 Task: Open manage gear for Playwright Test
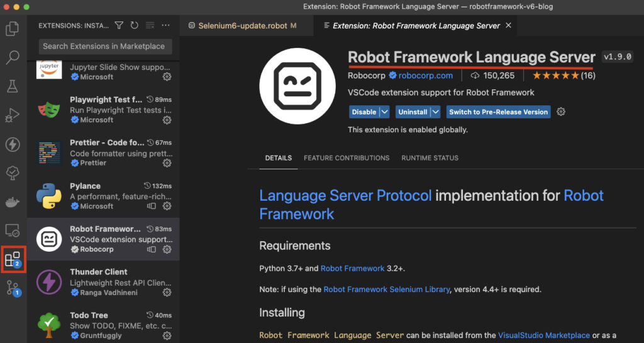[167, 120]
